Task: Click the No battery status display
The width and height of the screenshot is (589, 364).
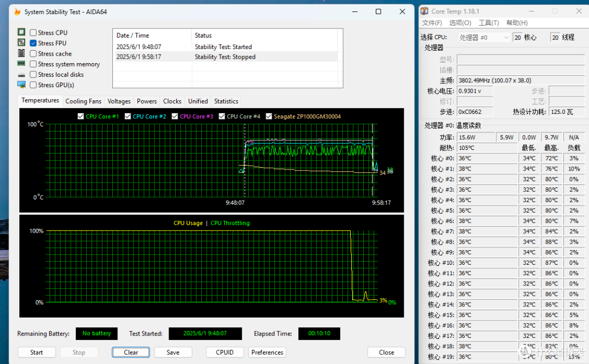Action: click(x=97, y=333)
